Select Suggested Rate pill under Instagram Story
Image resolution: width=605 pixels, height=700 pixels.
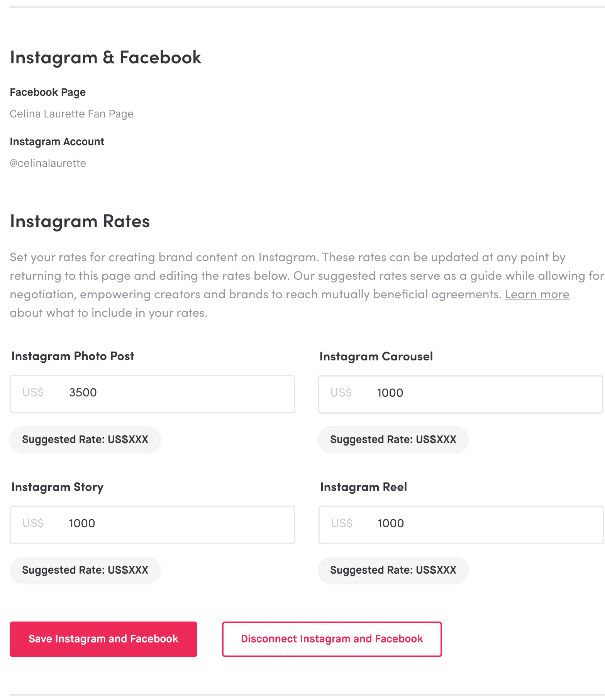[x=85, y=570]
